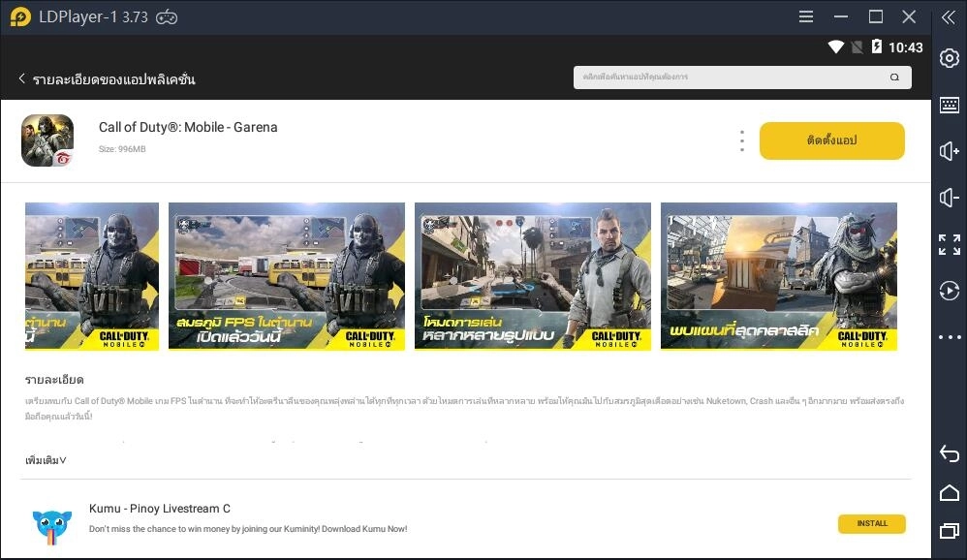Click INSTALL button for Kumu

[872, 523]
